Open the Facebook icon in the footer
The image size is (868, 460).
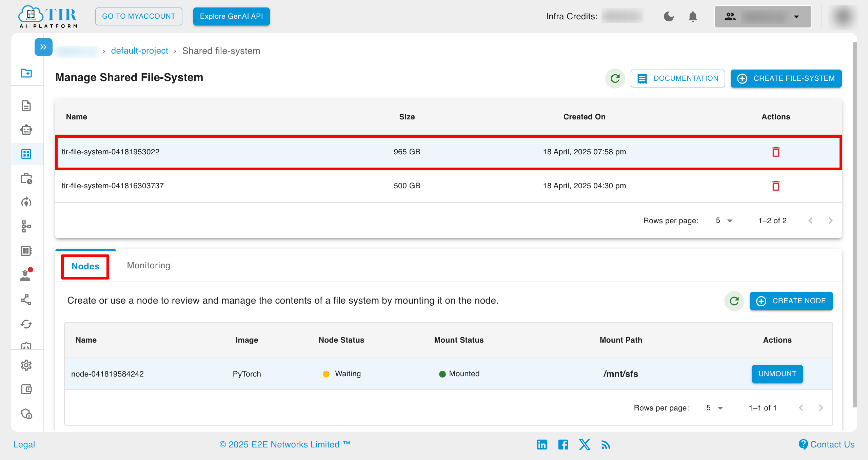pos(563,444)
